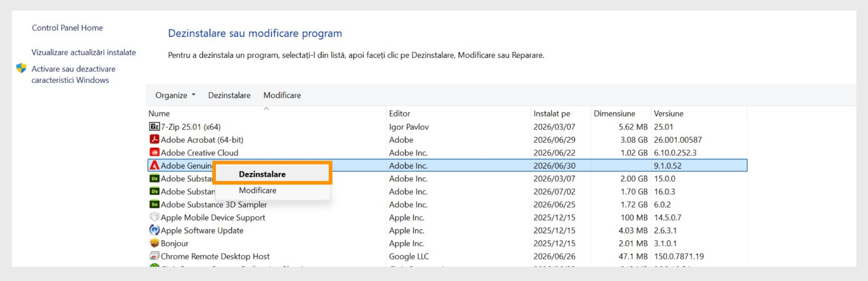Click the 1.02 GB size cell

[634, 153]
